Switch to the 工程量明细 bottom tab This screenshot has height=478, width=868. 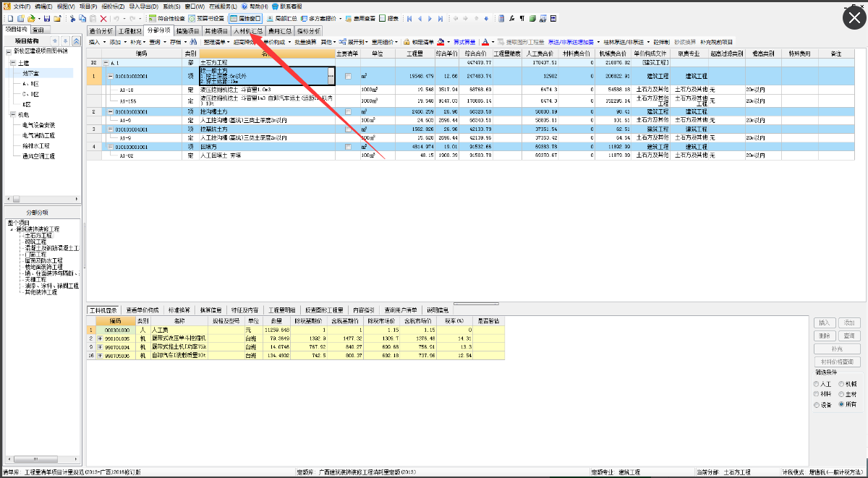click(x=281, y=310)
